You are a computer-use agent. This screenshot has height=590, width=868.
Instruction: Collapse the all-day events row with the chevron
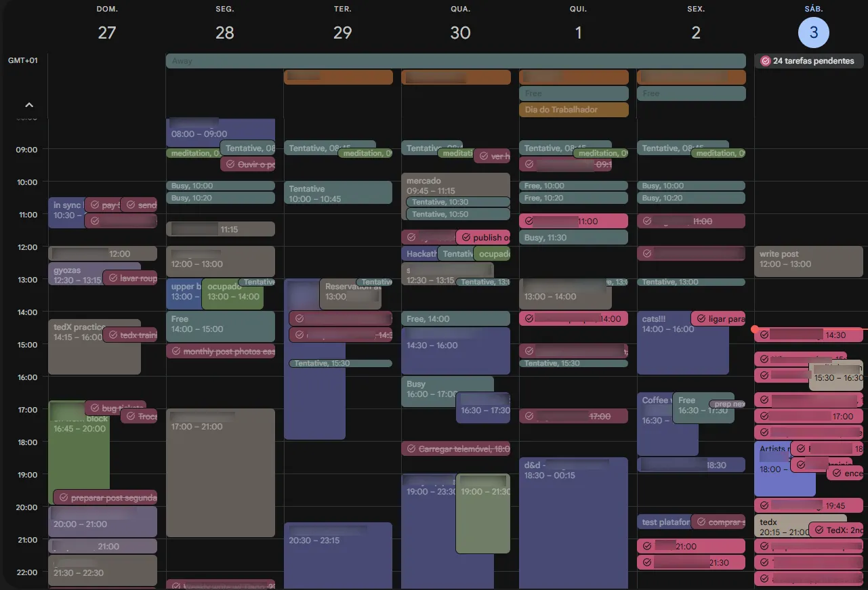[x=28, y=104]
